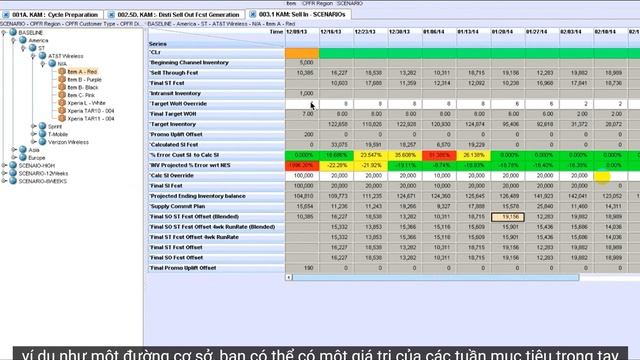The width and height of the screenshot is (640, 360).
Task: Expand the SCENARIO-HIGH node
Action: pyautogui.click(x=4, y=165)
